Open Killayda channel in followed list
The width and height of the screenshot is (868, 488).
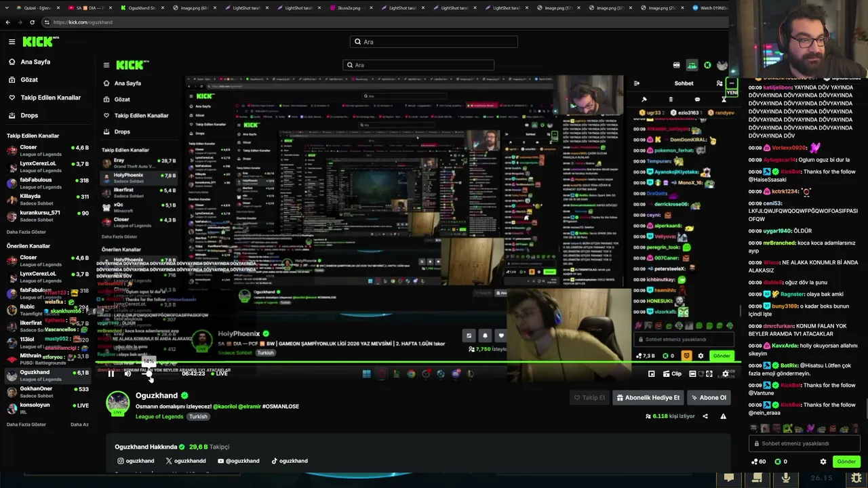[x=47, y=199]
